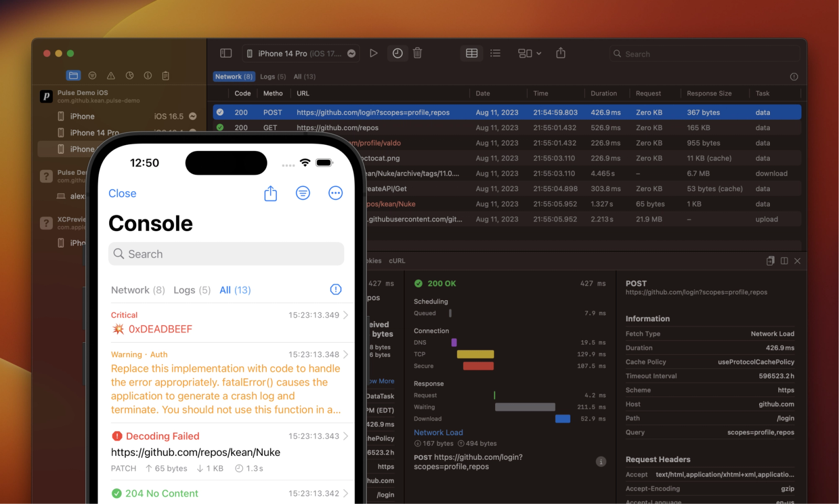The image size is (839, 504).
Task: Open the cURL tab in detail panel
Action: click(397, 260)
